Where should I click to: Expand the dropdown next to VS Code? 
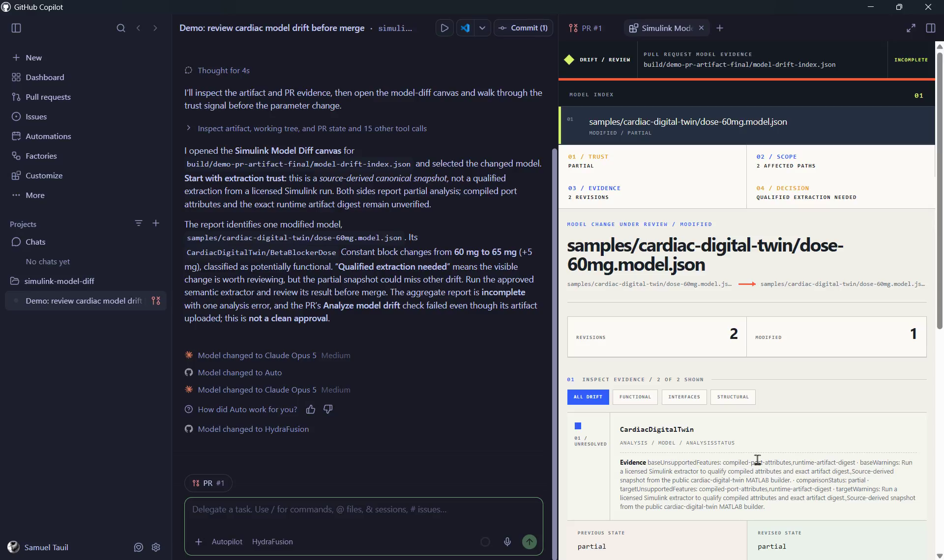(482, 28)
